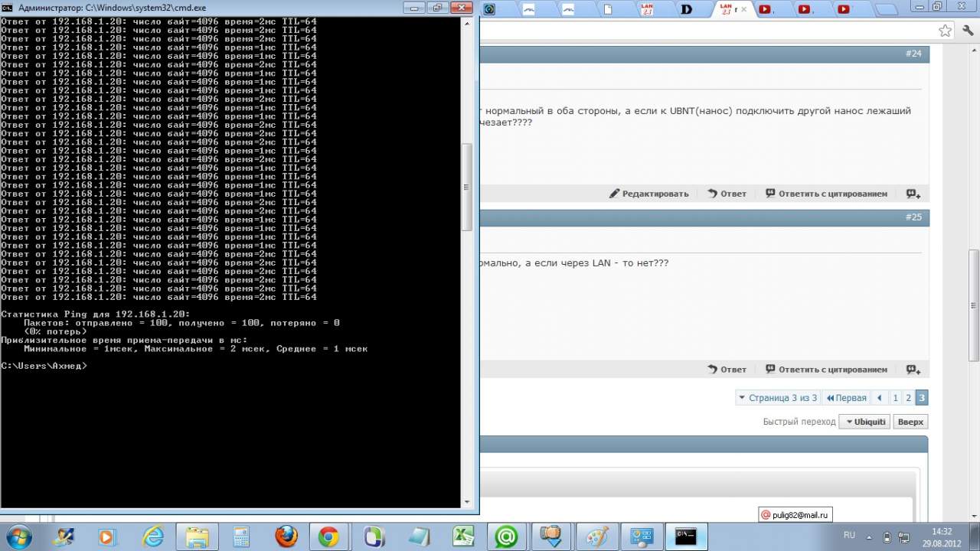Close the active LAN forum tab
Image resolution: width=980 pixels, height=551 pixels.
(744, 10)
